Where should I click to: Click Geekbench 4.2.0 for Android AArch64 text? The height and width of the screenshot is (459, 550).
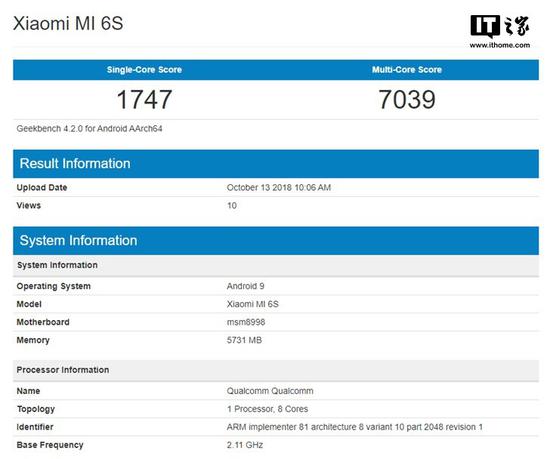click(89, 129)
